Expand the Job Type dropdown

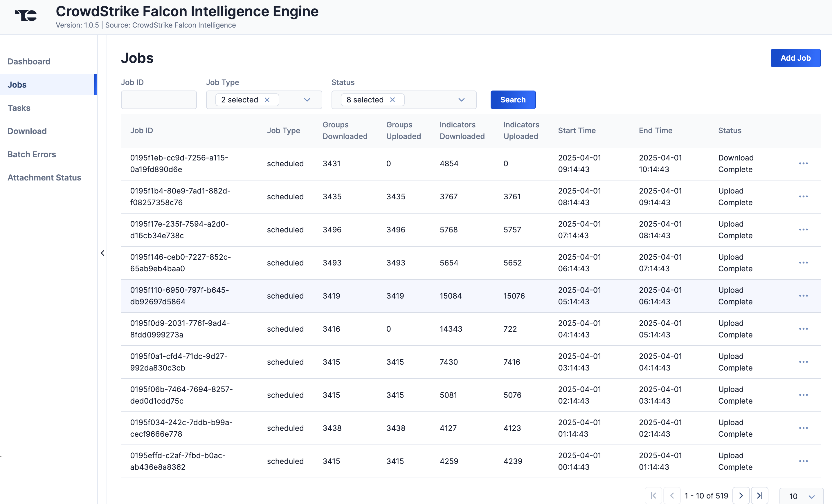tap(307, 100)
